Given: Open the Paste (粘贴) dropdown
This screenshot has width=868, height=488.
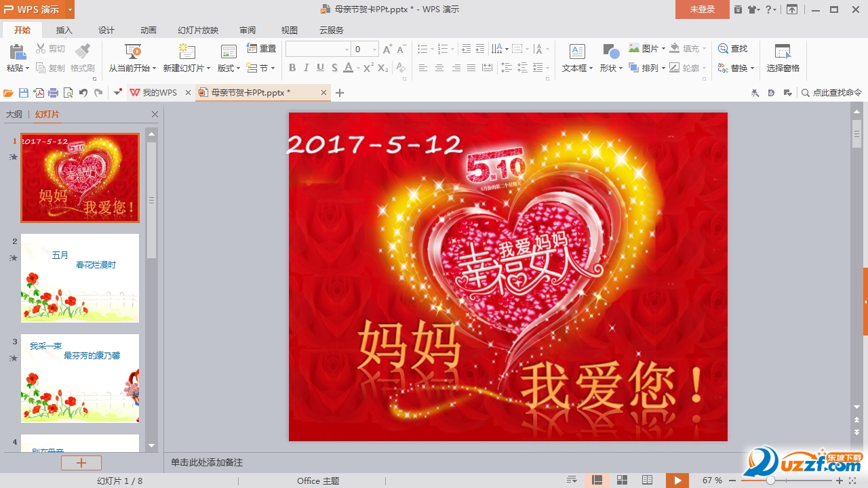Looking at the screenshot, I should coord(18,68).
